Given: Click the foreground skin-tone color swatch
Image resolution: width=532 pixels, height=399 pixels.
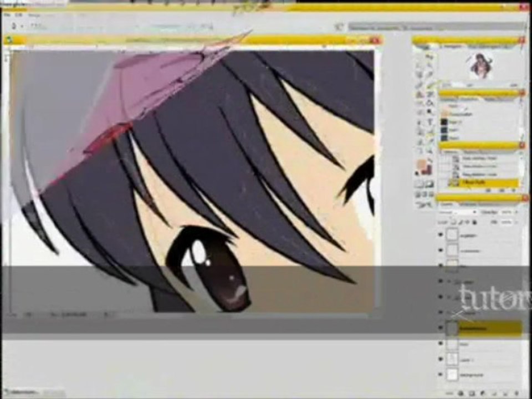Looking at the screenshot, I should [421, 164].
